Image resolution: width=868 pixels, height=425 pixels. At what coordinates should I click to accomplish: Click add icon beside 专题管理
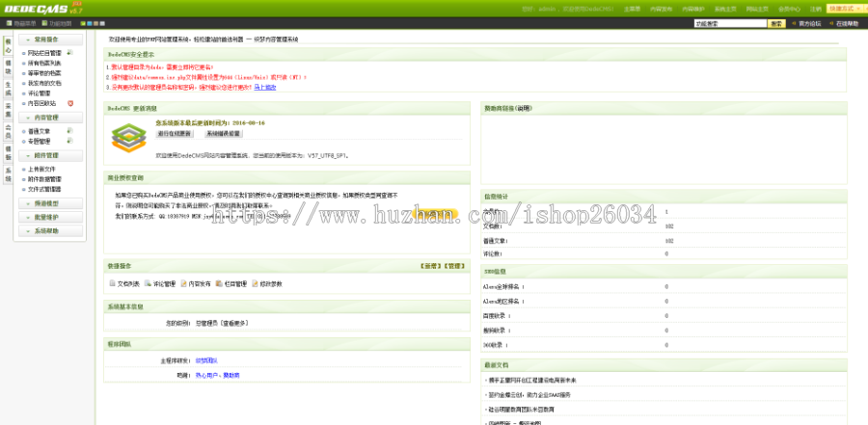69,141
